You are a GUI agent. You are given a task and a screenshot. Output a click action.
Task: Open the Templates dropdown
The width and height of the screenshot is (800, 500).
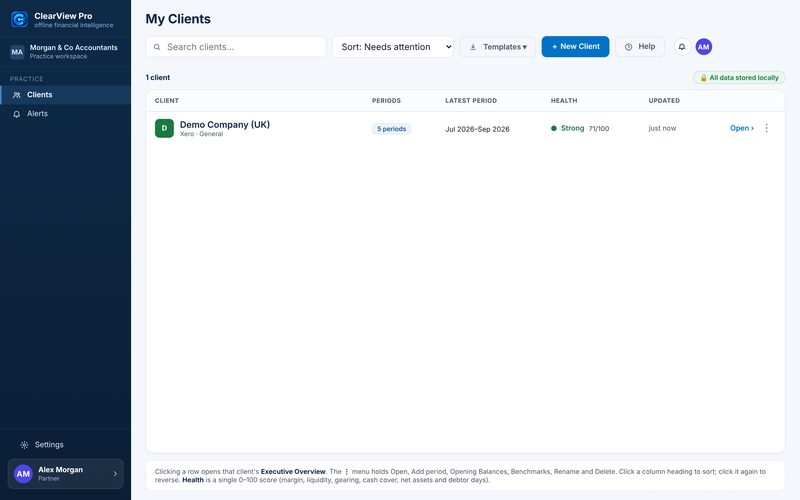(497, 47)
